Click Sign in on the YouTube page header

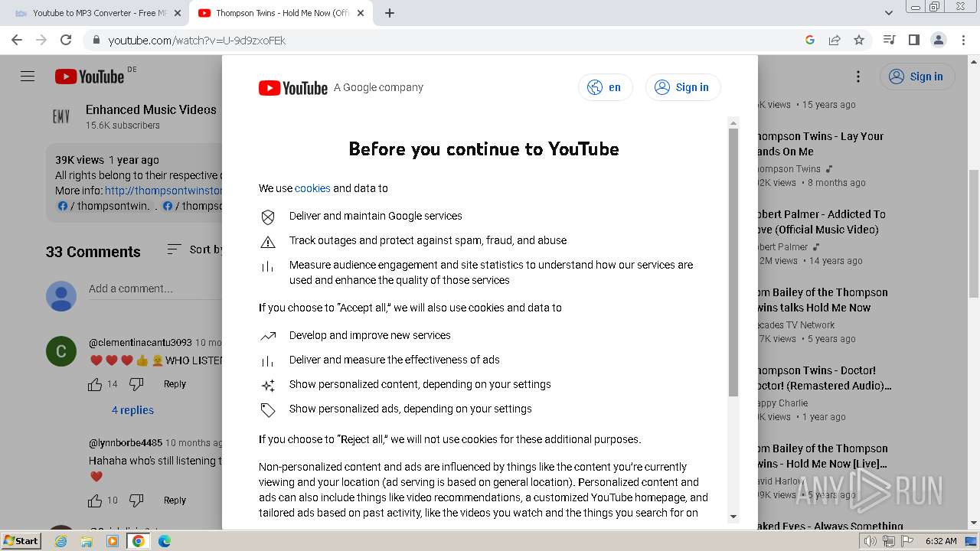917,77
